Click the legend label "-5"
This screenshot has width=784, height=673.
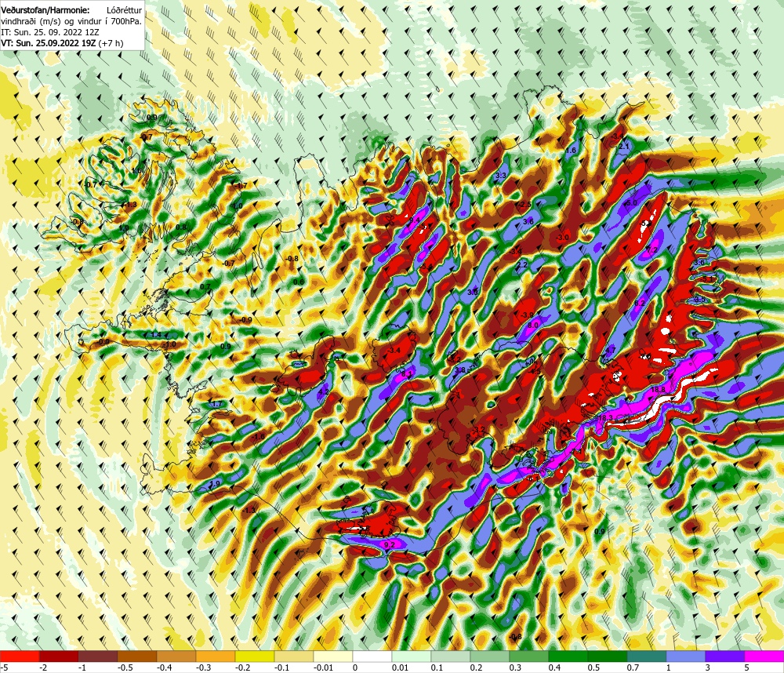pyautogui.click(x=4, y=668)
